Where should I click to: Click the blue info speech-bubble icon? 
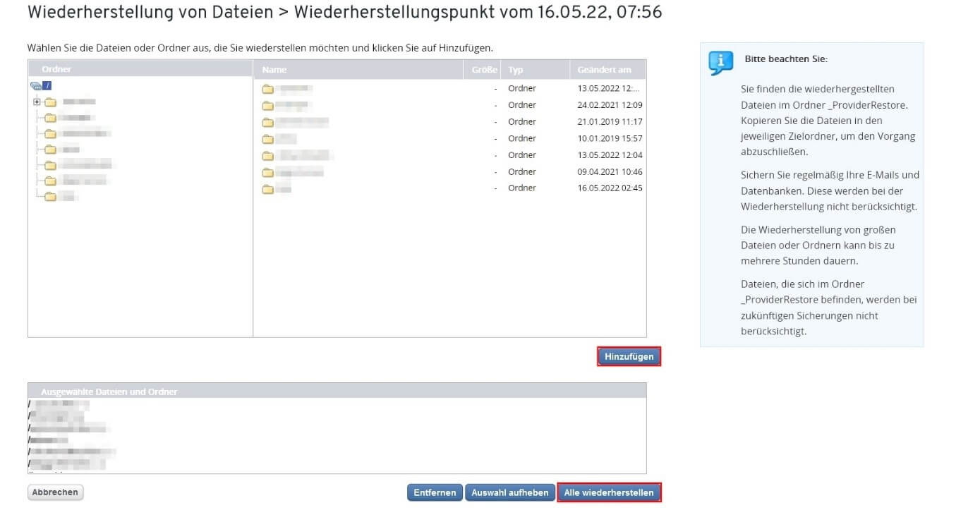coord(720,63)
